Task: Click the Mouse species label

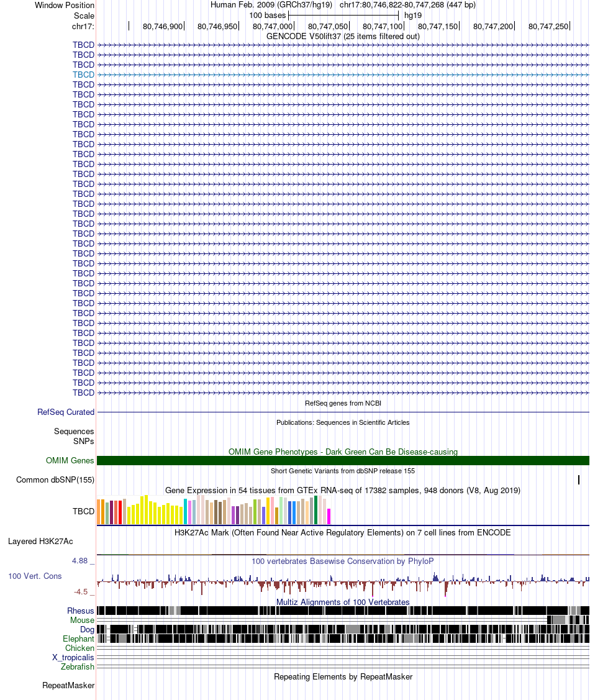Action: point(82,620)
